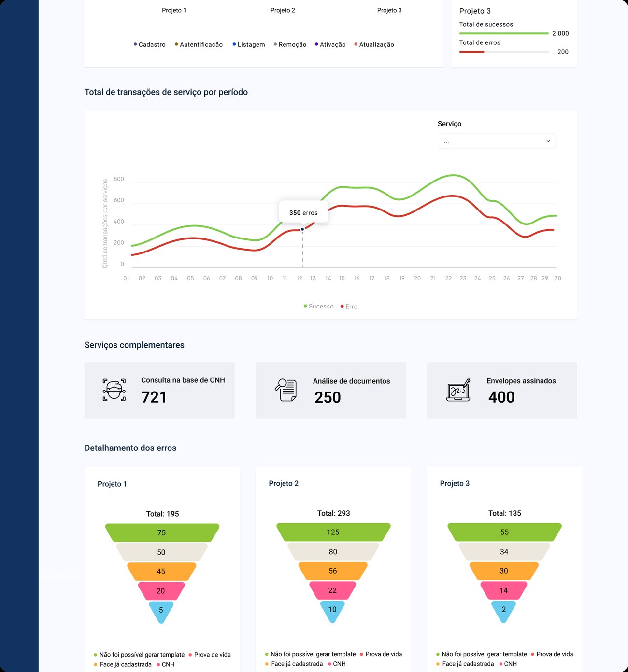Click the Não foi possível gerar template legend item in Projeto 1
Screen dimensions: 628x672
(x=139, y=655)
